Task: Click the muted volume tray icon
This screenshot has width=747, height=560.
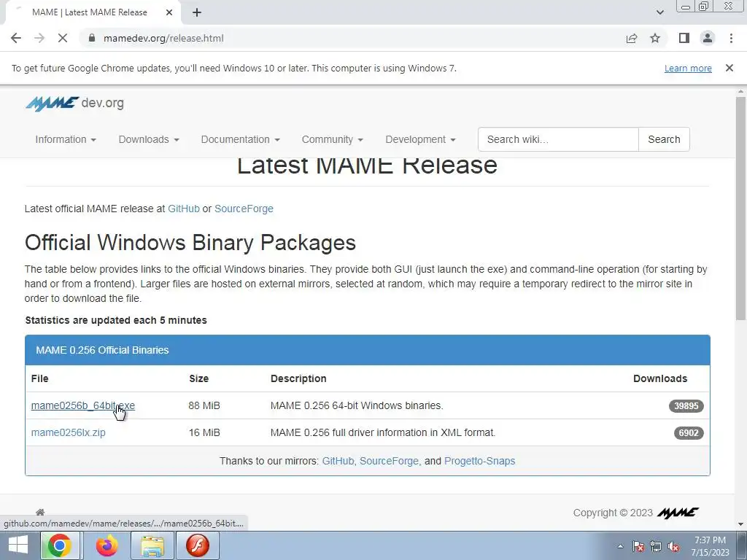Action: 673,547
